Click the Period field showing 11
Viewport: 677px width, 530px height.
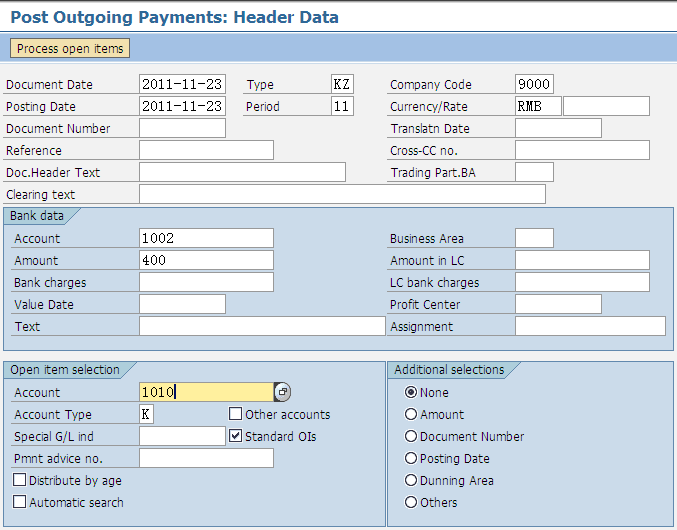pyautogui.click(x=342, y=106)
